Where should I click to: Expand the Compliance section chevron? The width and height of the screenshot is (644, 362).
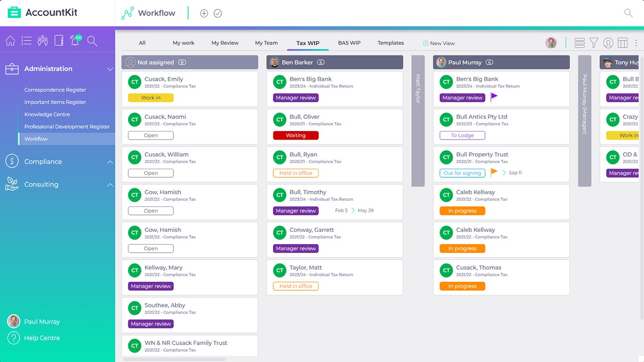(x=110, y=162)
